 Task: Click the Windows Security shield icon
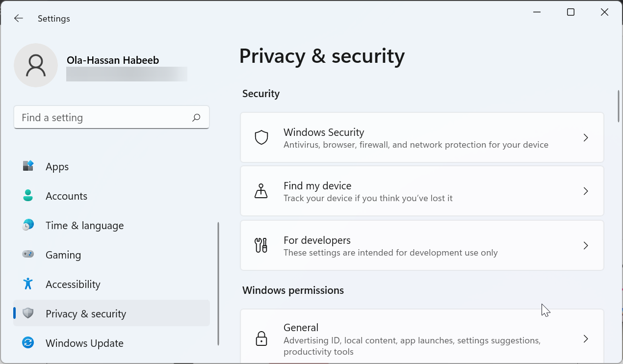coord(261,137)
